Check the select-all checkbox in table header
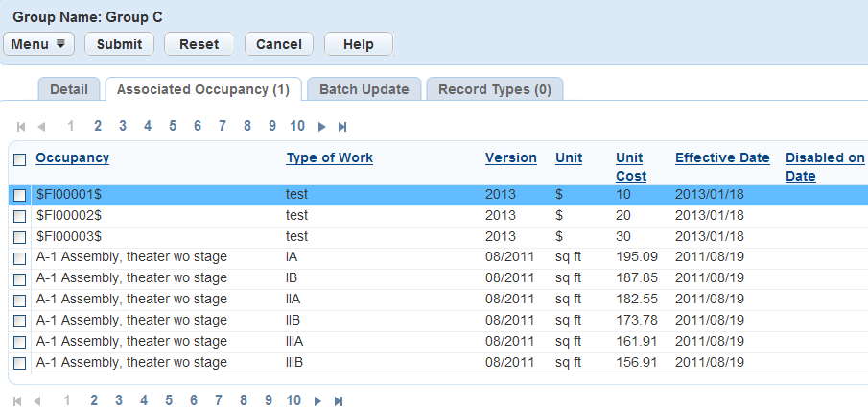868x410 pixels. pyautogui.click(x=20, y=159)
